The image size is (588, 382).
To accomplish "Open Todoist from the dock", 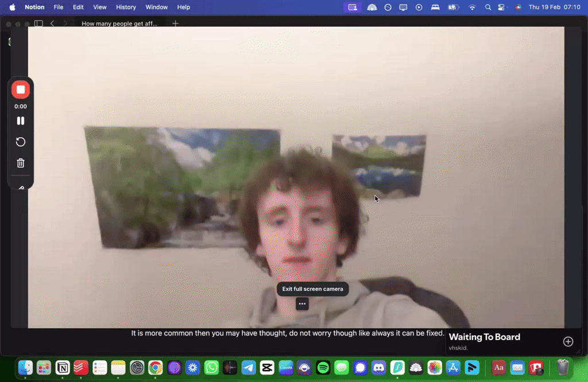I will coord(81,368).
